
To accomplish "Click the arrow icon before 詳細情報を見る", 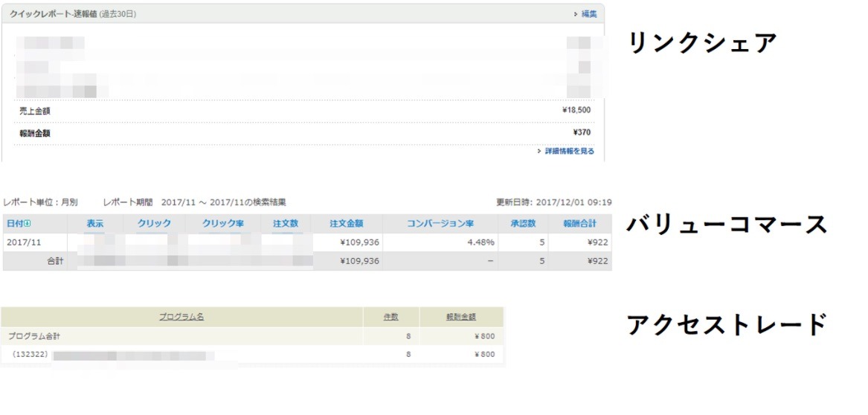I will (x=539, y=151).
